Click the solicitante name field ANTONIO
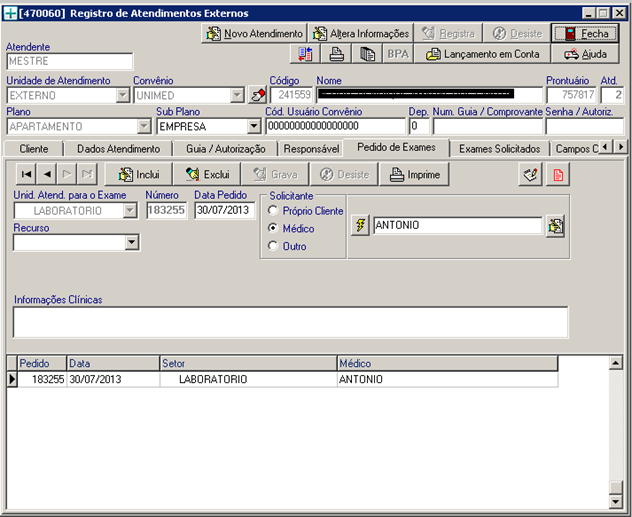This screenshot has width=632, height=517. click(x=457, y=225)
